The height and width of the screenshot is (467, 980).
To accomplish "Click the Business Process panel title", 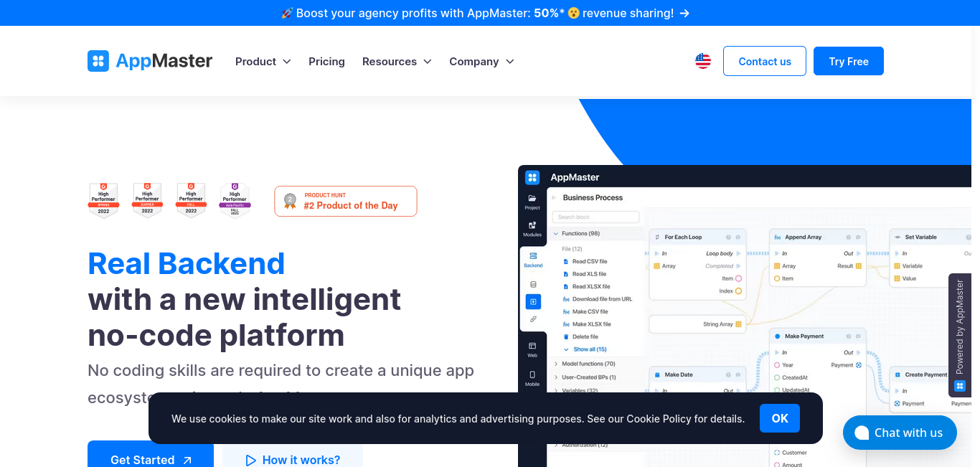I will pos(593,197).
